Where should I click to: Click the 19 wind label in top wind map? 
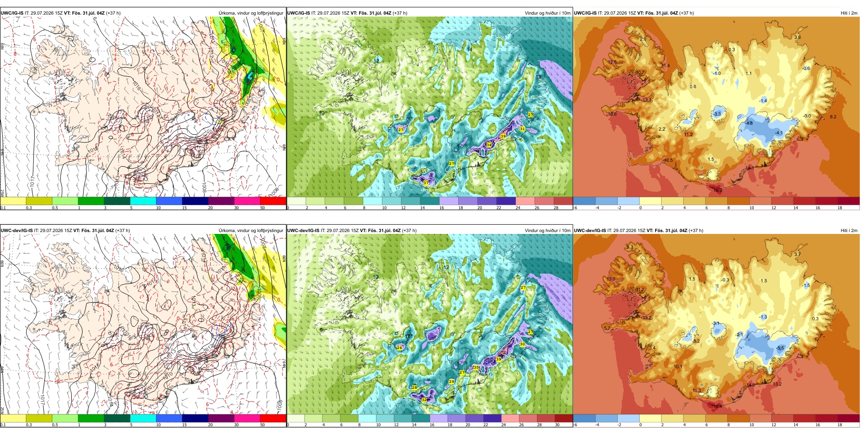[539, 77]
